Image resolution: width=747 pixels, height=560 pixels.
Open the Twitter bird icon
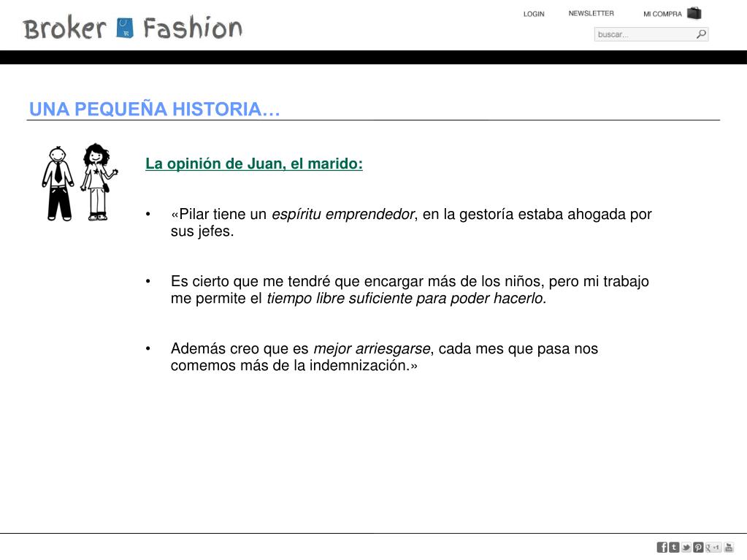click(x=686, y=547)
